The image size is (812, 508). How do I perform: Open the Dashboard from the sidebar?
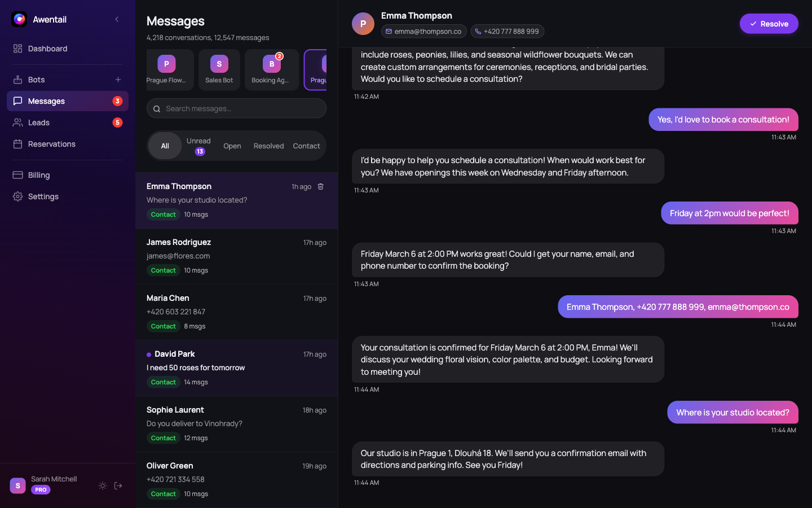[47, 49]
